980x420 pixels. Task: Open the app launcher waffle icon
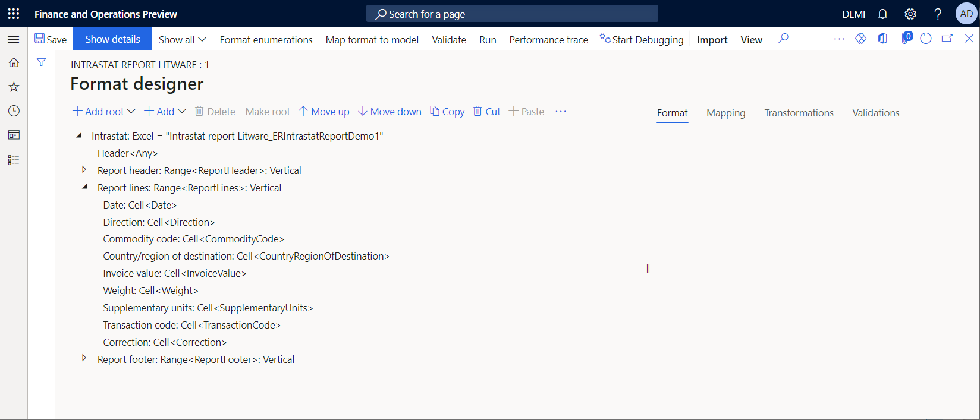(x=14, y=14)
